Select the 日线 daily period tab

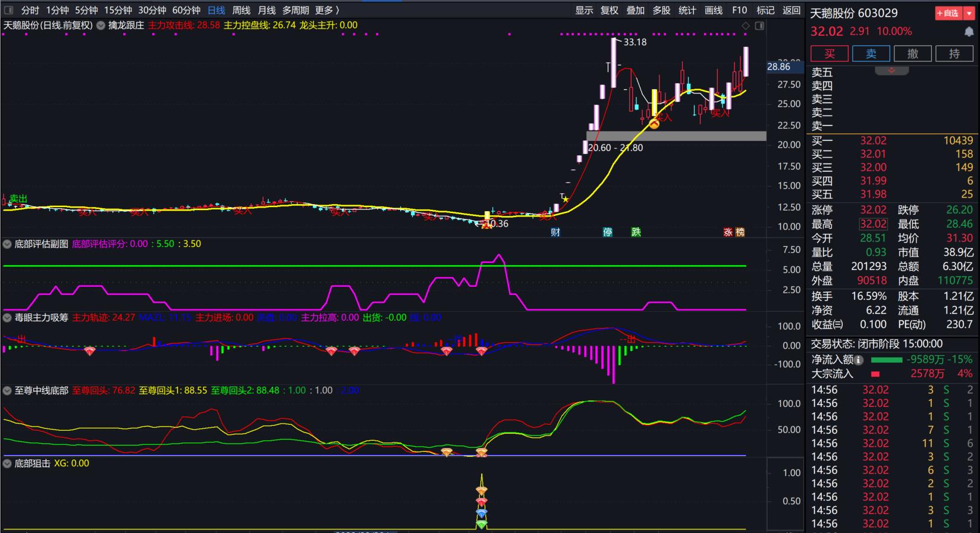coord(216,10)
